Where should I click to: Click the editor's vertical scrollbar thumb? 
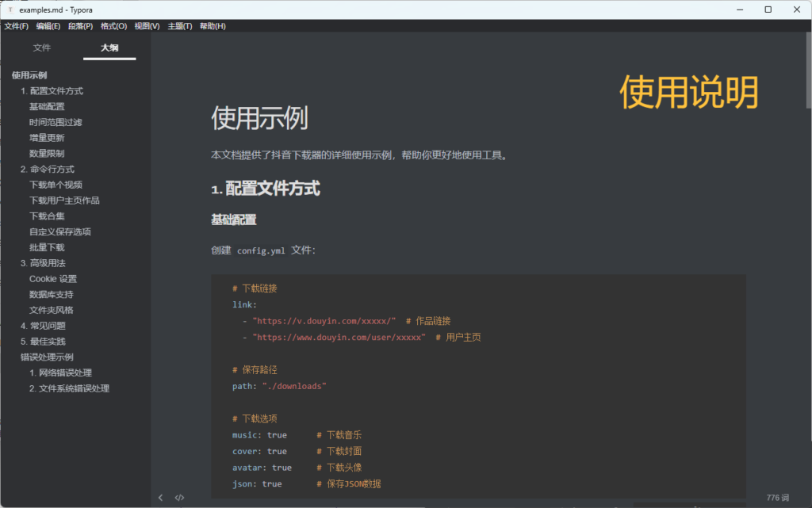[808, 71]
